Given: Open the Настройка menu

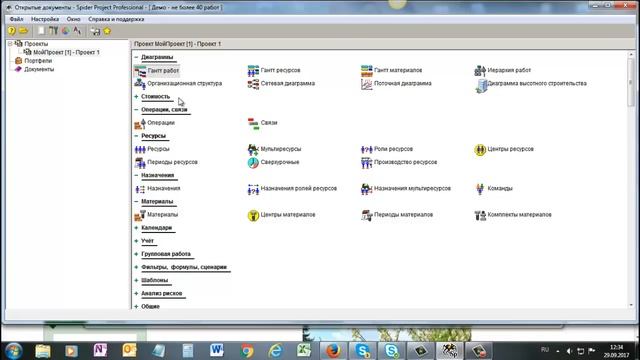Looking at the screenshot, I should click(45, 19).
